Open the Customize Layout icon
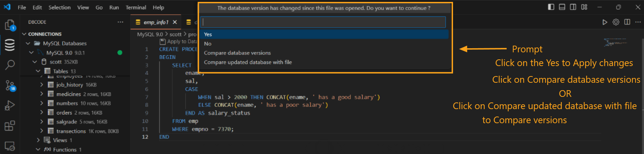Screen dimensions: 644x154 [584, 7]
